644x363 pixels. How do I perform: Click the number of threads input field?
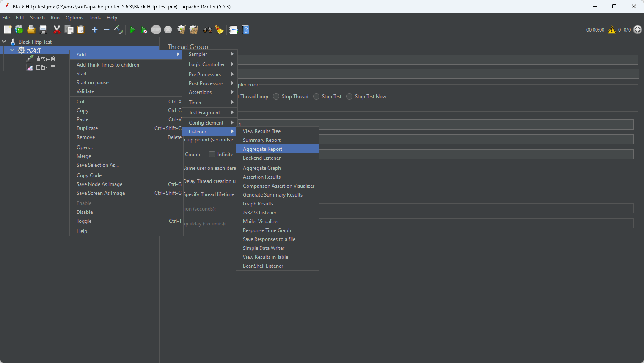[x=435, y=125]
